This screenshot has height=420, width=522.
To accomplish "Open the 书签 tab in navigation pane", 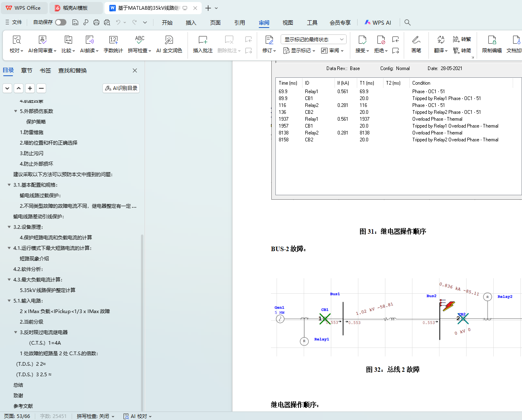I will pyautogui.click(x=45, y=70).
